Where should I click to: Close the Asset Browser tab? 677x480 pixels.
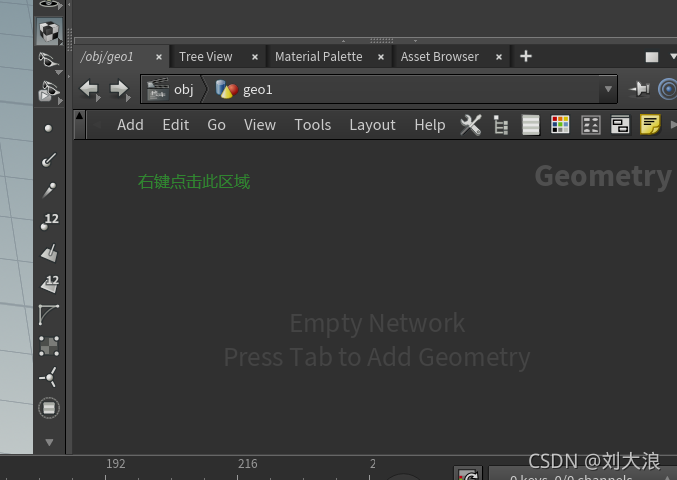click(499, 57)
